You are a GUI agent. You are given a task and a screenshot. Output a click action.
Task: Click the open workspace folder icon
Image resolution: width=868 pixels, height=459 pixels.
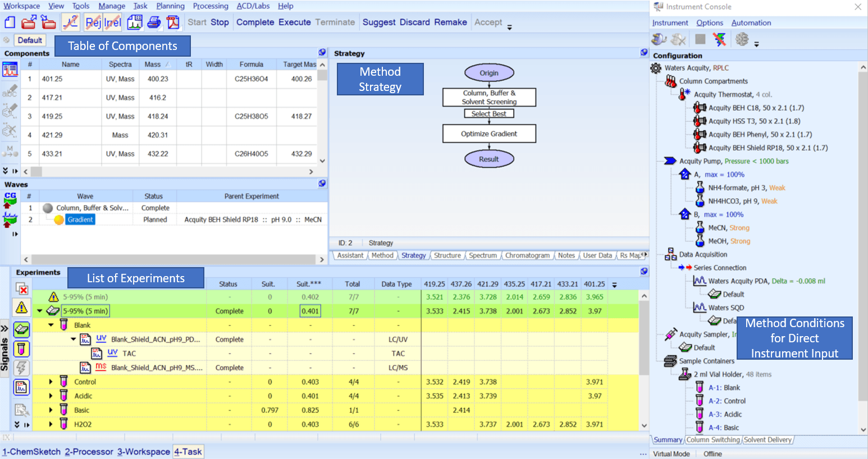29,22
